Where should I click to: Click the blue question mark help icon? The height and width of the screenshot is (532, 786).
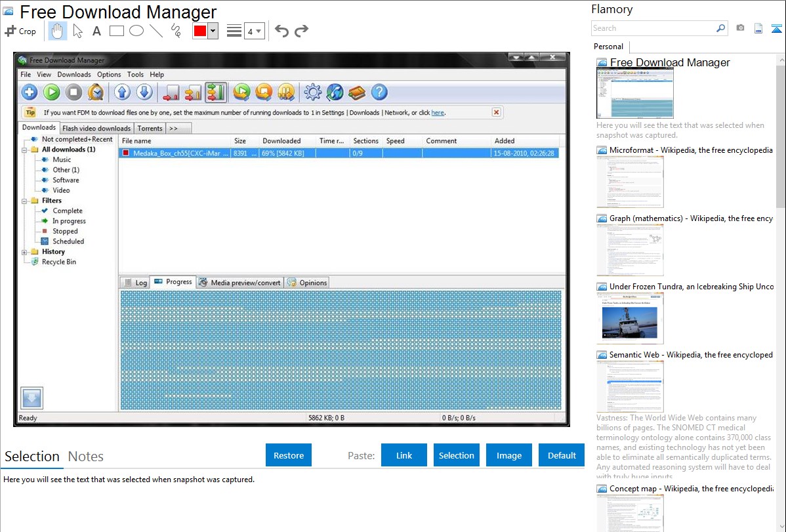(x=379, y=92)
